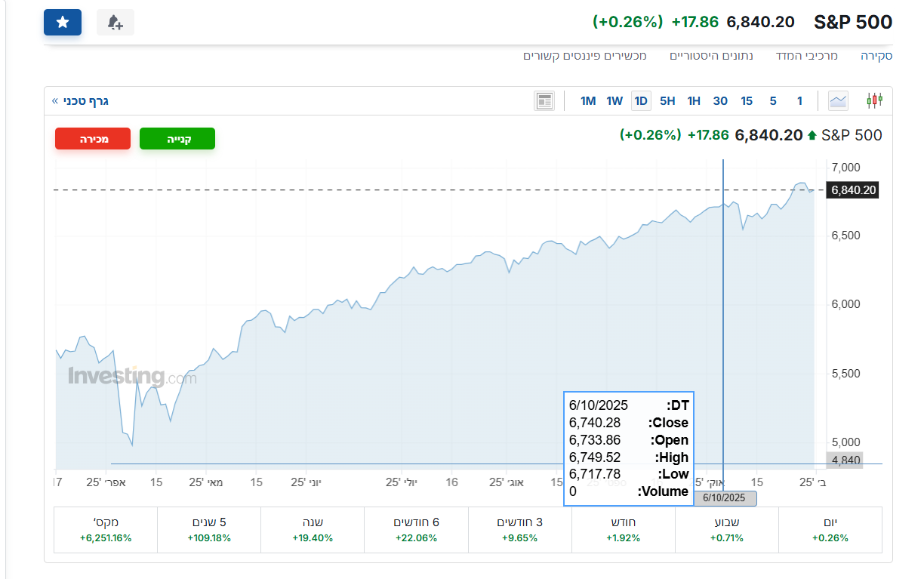Open the נתונים היסטוריים historical data tab

(x=711, y=56)
